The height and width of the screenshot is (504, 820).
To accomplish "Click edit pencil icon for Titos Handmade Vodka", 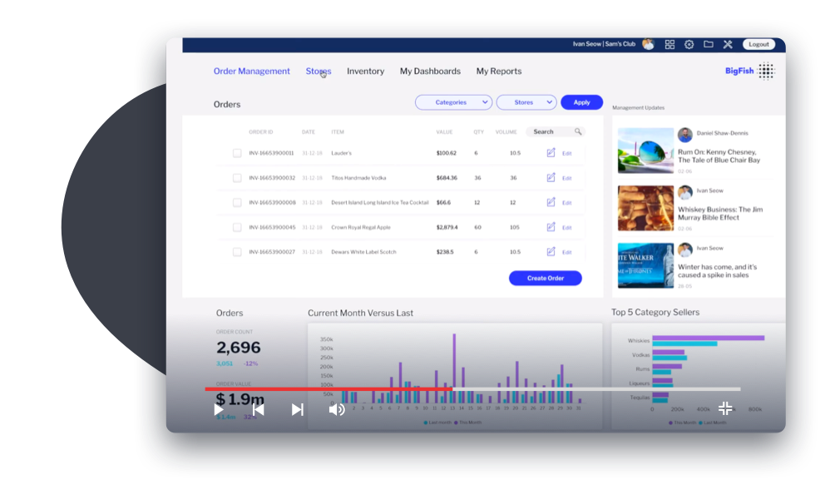I will [x=551, y=178].
